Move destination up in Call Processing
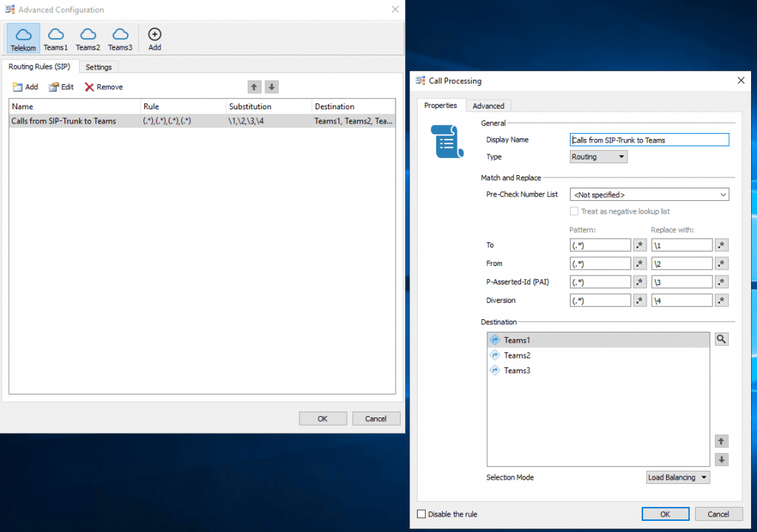The width and height of the screenshot is (757, 532). click(722, 441)
